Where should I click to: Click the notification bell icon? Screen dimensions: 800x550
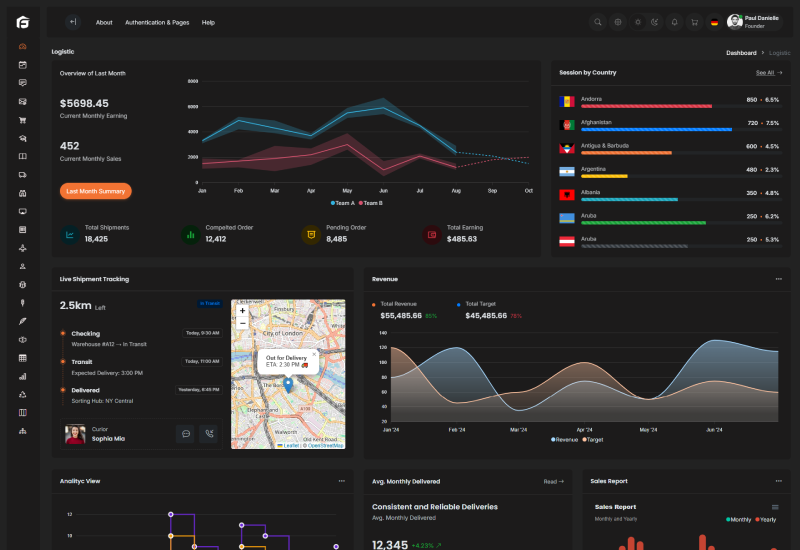pos(674,22)
